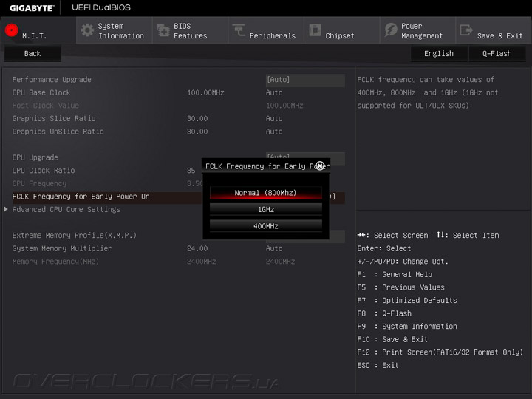The image size is (532, 399).
Task: Open the M.I.T. tab
Action: pos(38,30)
